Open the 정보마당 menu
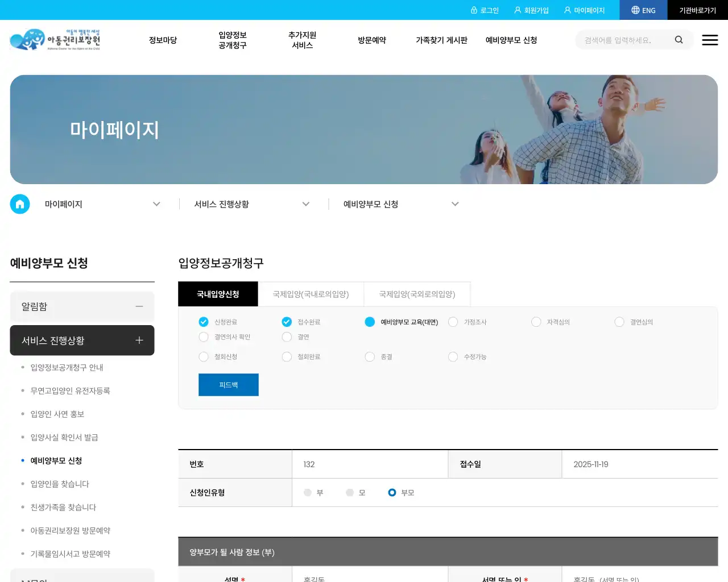 coord(163,40)
